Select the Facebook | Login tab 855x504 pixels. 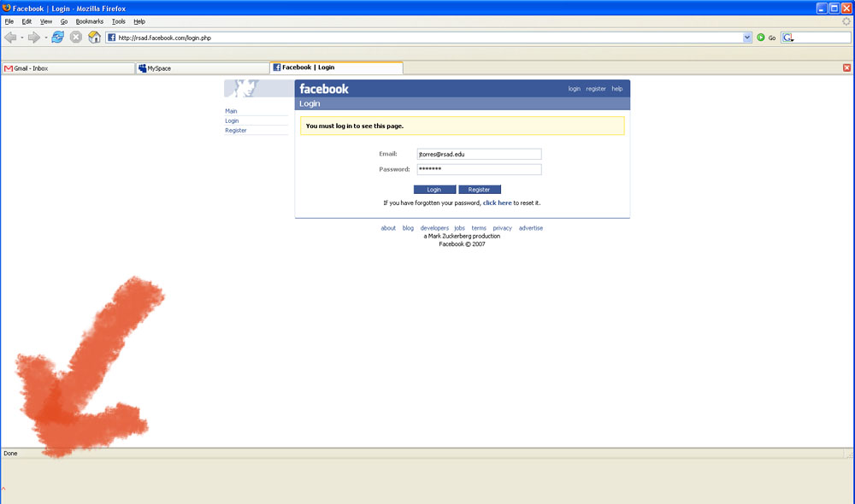click(336, 67)
